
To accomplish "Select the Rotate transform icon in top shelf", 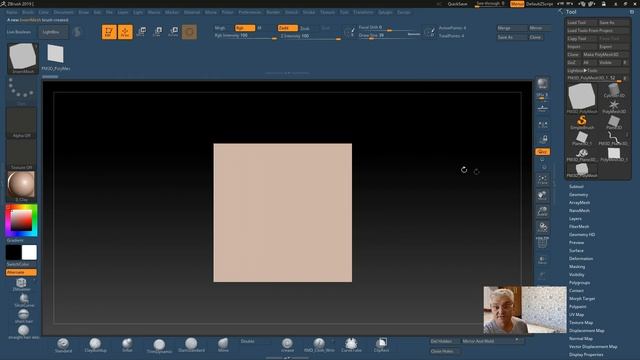I will point(173,32).
